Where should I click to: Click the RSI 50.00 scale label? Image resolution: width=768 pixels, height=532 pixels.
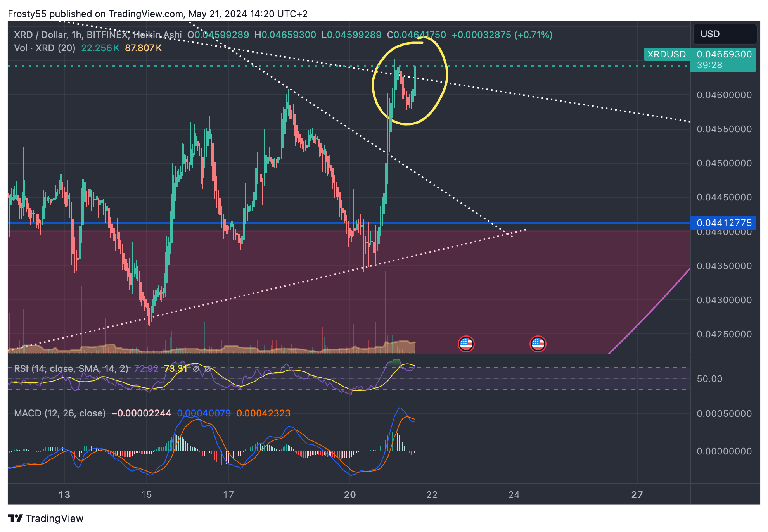point(709,379)
